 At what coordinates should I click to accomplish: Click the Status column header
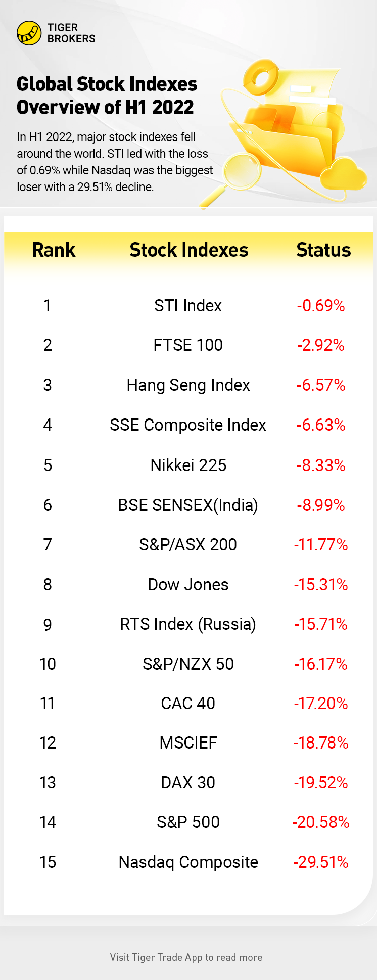pyautogui.click(x=323, y=250)
